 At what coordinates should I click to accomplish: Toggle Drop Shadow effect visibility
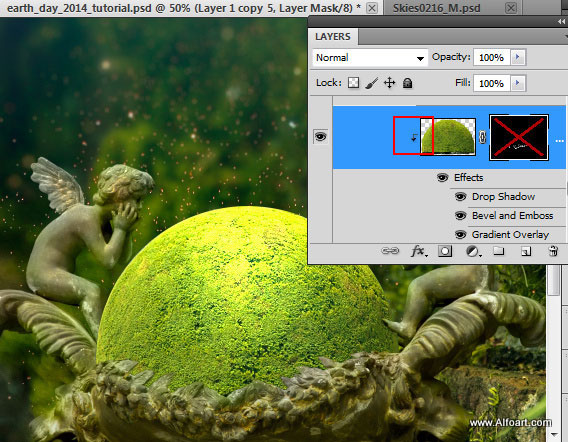click(460, 197)
